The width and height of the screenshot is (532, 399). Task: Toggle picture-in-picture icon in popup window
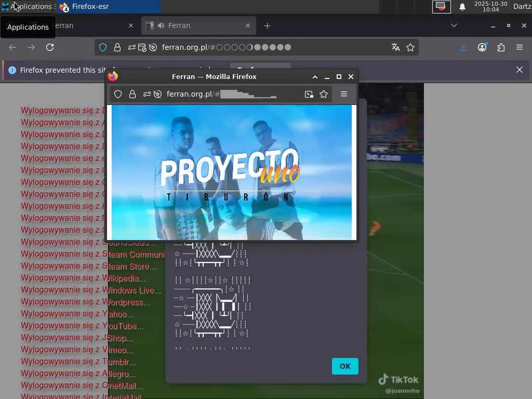click(x=309, y=95)
